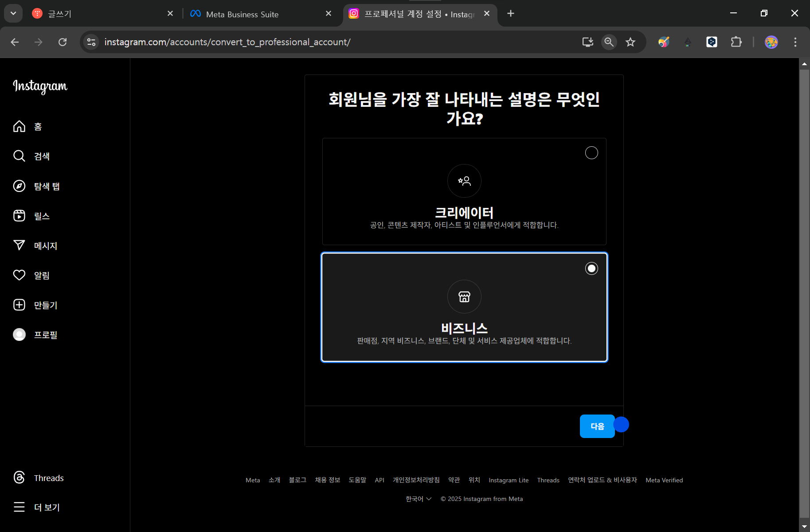Switch to the 글쓰기 tab
Screen dimensions: 810x532
coord(102,14)
